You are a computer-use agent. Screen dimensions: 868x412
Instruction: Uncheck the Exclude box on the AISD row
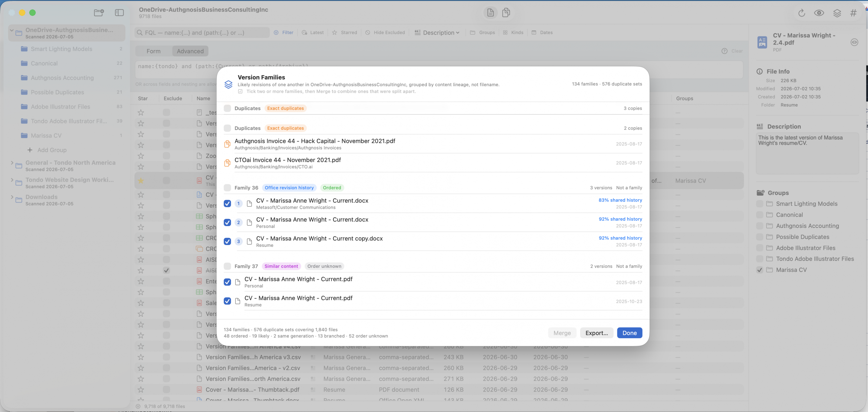pyautogui.click(x=166, y=271)
